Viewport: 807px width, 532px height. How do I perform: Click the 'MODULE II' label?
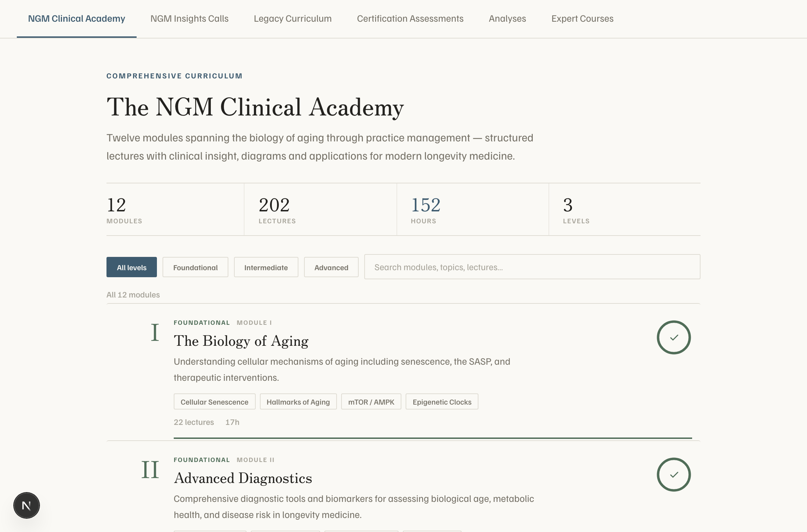click(256, 460)
